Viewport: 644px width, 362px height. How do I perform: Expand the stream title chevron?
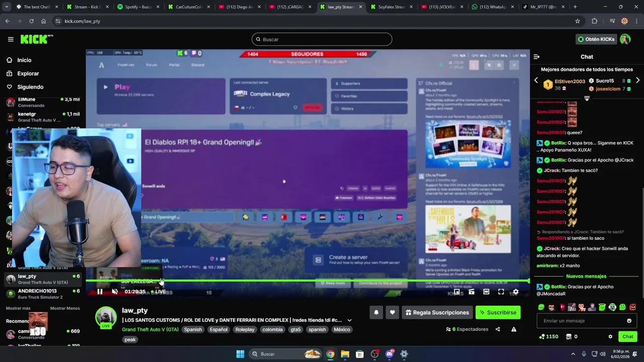pyautogui.click(x=349, y=320)
